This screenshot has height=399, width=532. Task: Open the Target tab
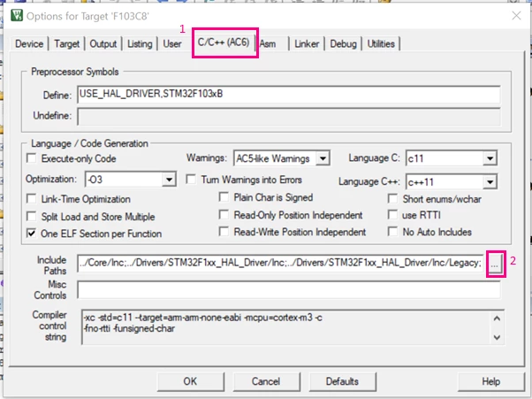pos(66,44)
